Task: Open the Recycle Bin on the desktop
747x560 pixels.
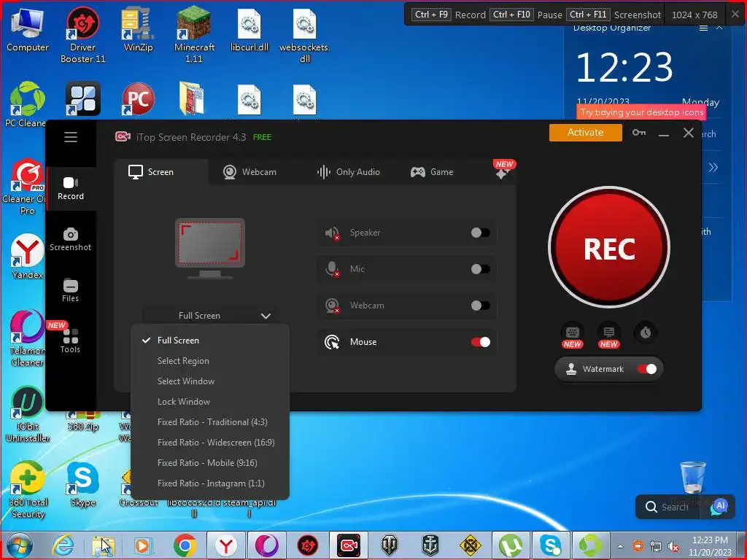Action: tap(693, 478)
